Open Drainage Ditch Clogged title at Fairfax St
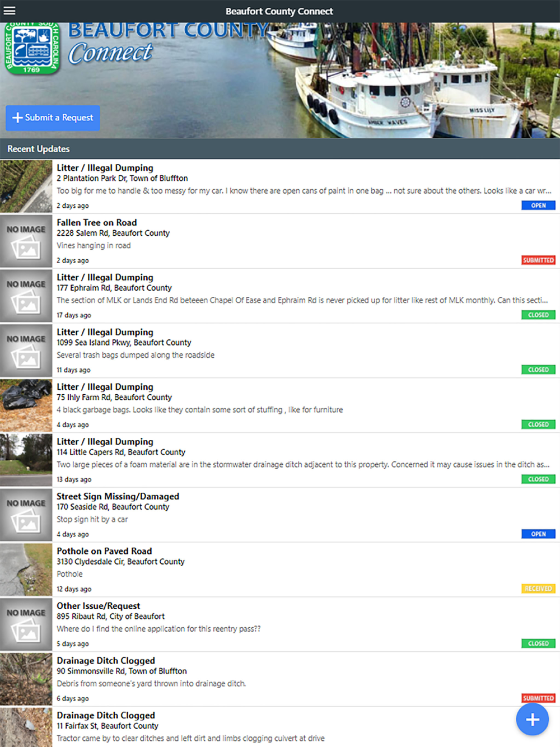The height and width of the screenshot is (747, 560). [x=106, y=715]
